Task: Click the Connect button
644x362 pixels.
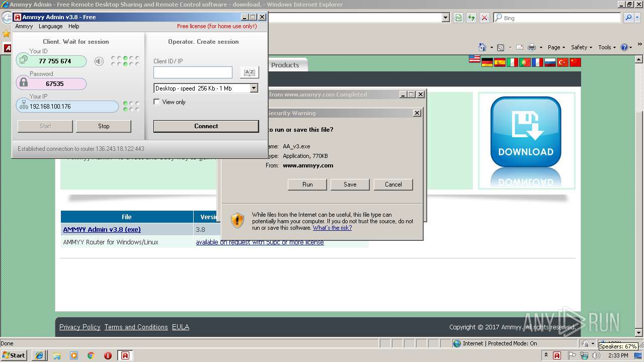Action: pyautogui.click(x=206, y=126)
